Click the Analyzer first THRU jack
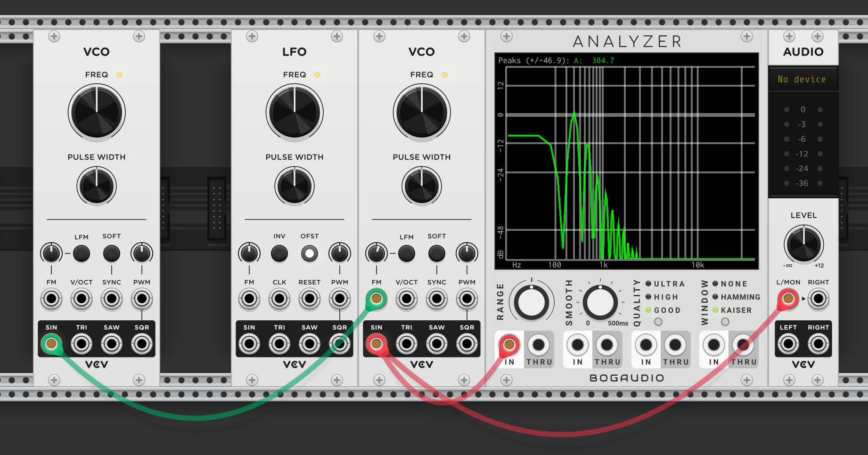 click(539, 345)
